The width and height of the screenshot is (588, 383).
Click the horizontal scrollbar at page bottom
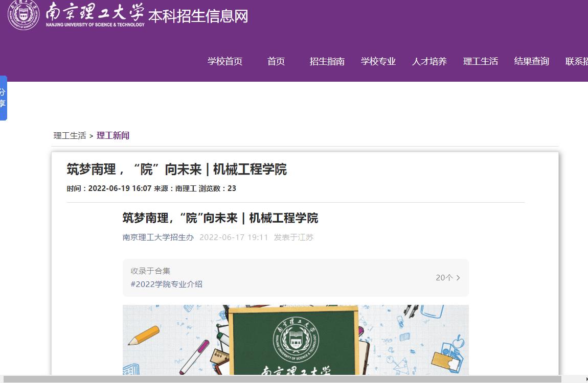[x=282, y=379]
